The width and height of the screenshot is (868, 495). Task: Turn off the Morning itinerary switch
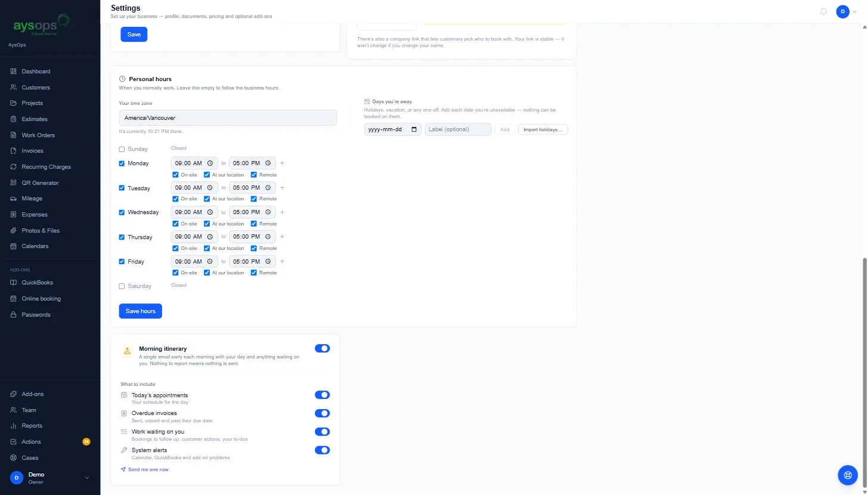tap(322, 348)
